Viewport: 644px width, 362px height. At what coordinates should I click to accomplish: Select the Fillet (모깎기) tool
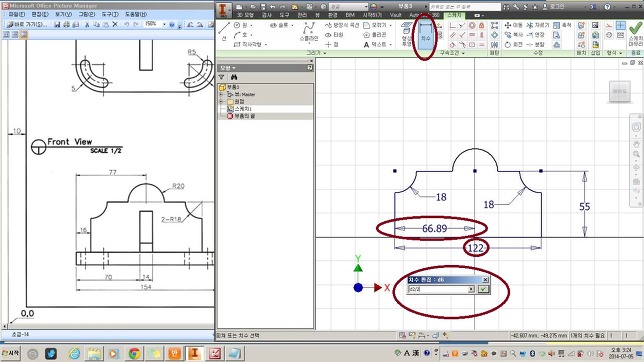[375, 25]
